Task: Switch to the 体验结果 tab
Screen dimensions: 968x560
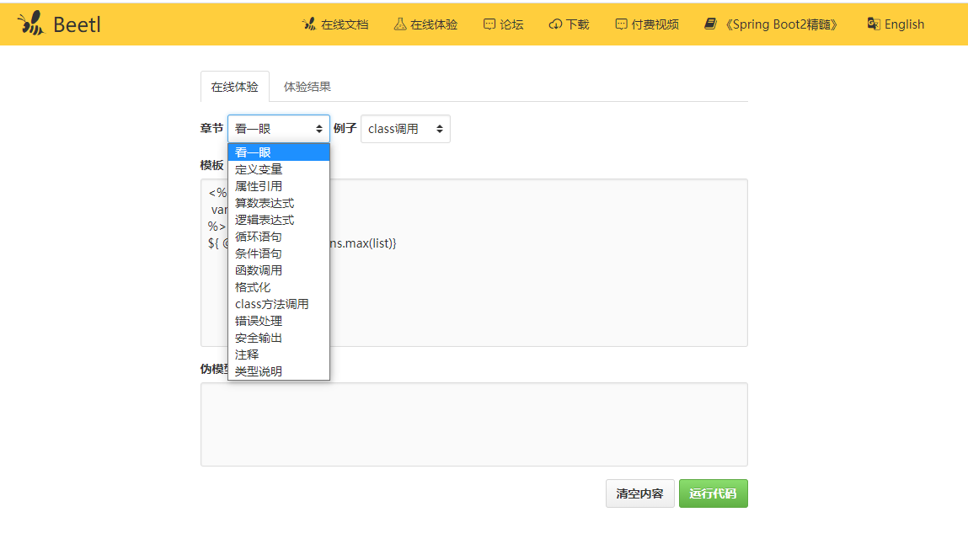Action: tap(306, 86)
